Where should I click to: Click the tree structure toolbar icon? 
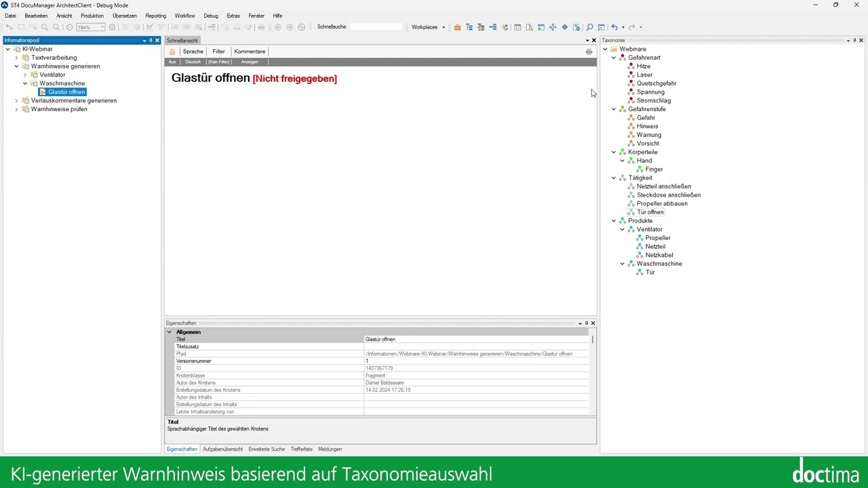click(469, 27)
